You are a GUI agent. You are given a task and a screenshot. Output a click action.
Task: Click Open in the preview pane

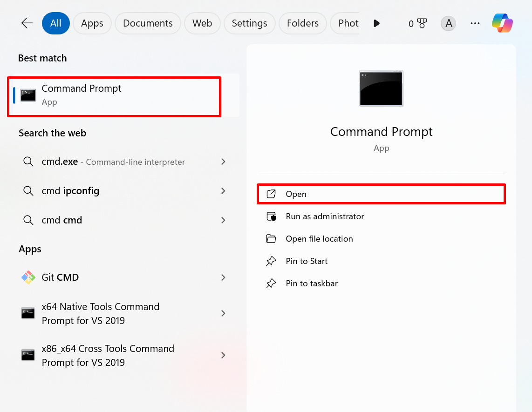tap(381, 194)
